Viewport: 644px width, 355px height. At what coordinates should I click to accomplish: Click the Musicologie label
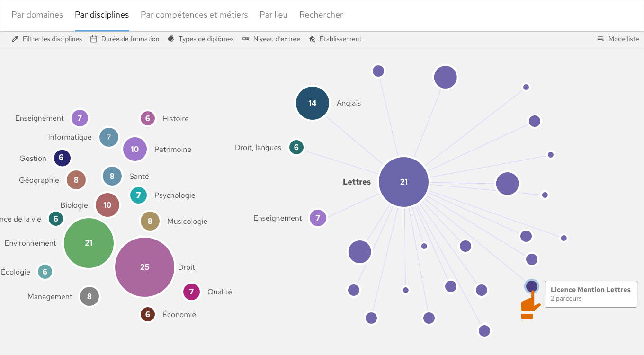tap(187, 222)
